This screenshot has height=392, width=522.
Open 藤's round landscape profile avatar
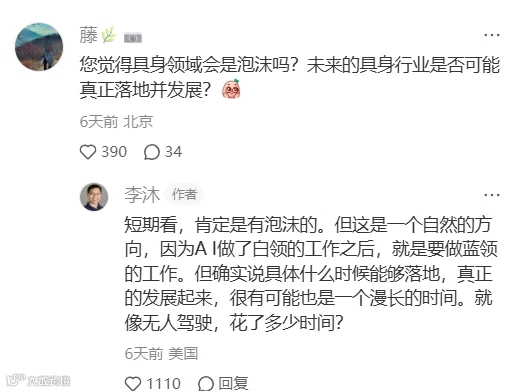(39, 47)
